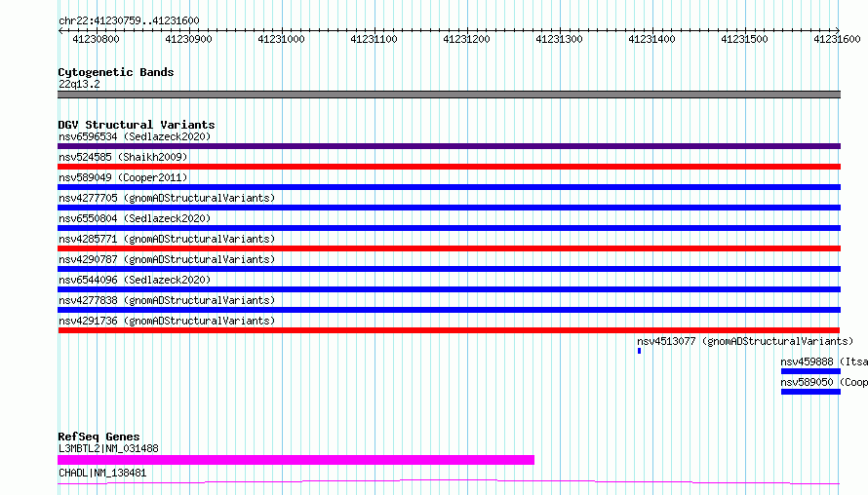The width and height of the screenshot is (868, 495).
Task: Open the RefSeq Genes track title
Action: pyautogui.click(x=99, y=437)
